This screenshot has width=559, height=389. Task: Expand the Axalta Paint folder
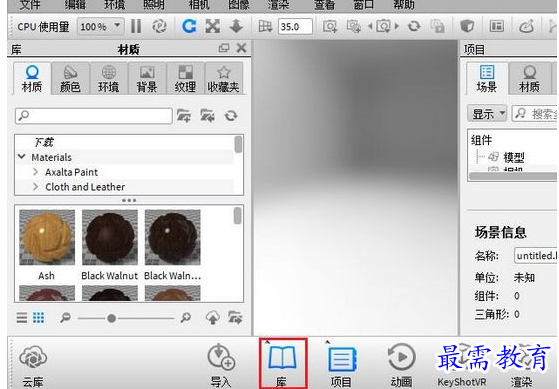click(x=35, y=172)
